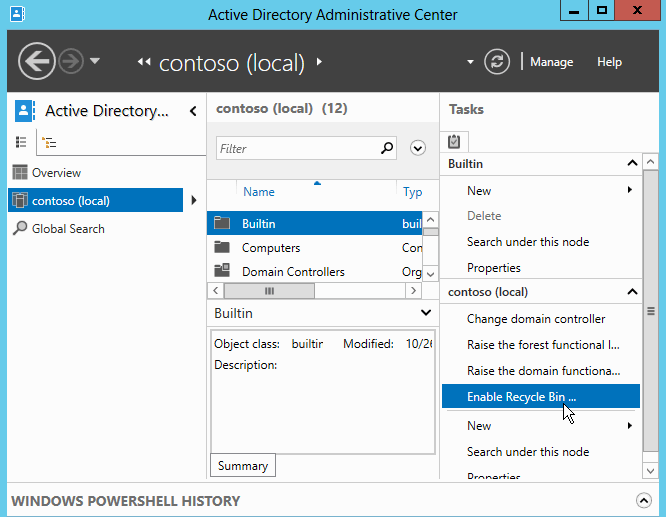Click list vertical scrollbar down arrow
This screenshot has height=517, width=666.
pyautogui.click(x=431, y=274)
